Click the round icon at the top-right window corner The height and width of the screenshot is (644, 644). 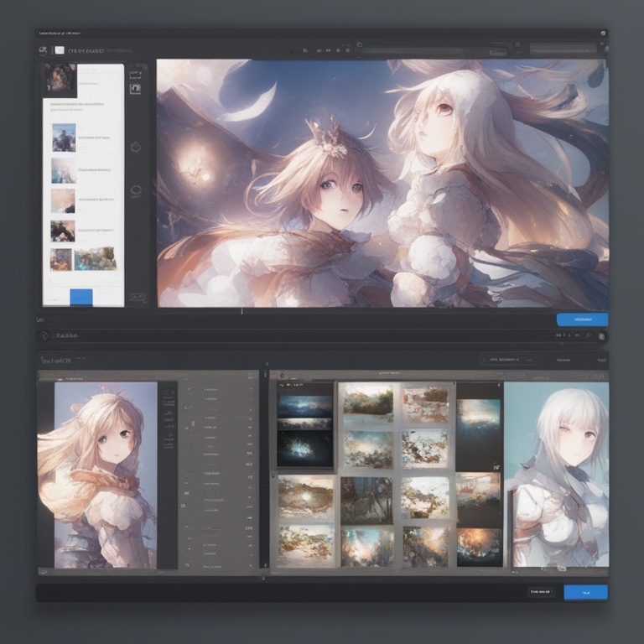coord(603,34)
